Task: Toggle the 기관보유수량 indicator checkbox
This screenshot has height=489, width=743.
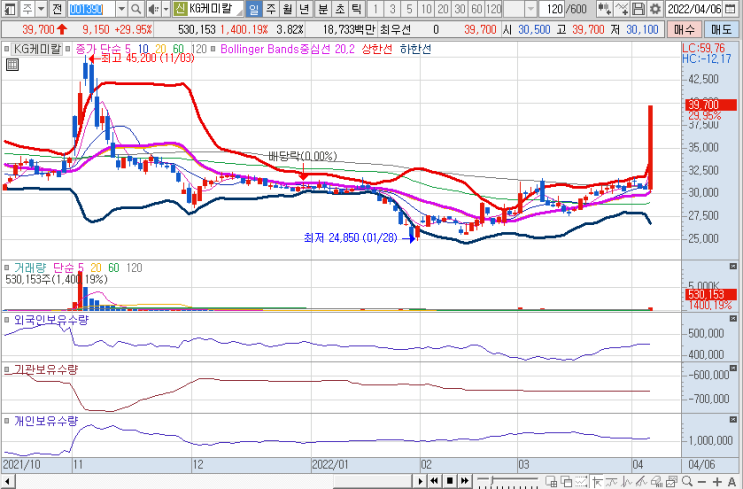Action: pos(6,370)
